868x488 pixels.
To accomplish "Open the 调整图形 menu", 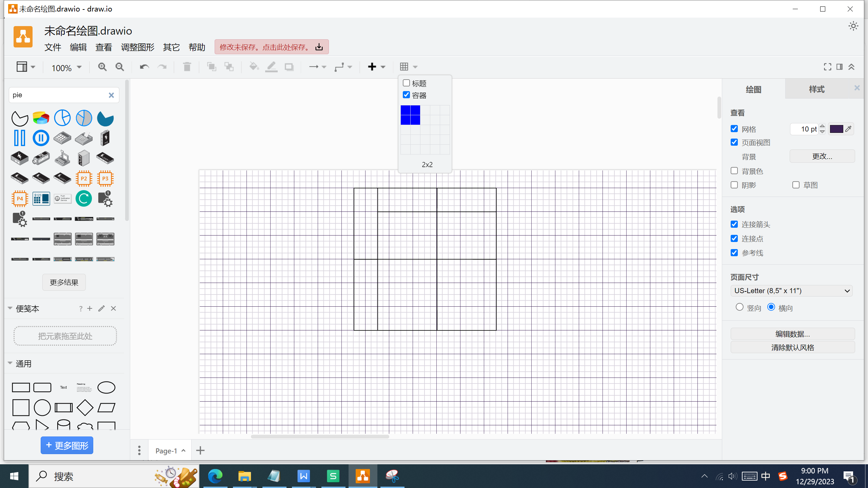I will tap(137, 47).
